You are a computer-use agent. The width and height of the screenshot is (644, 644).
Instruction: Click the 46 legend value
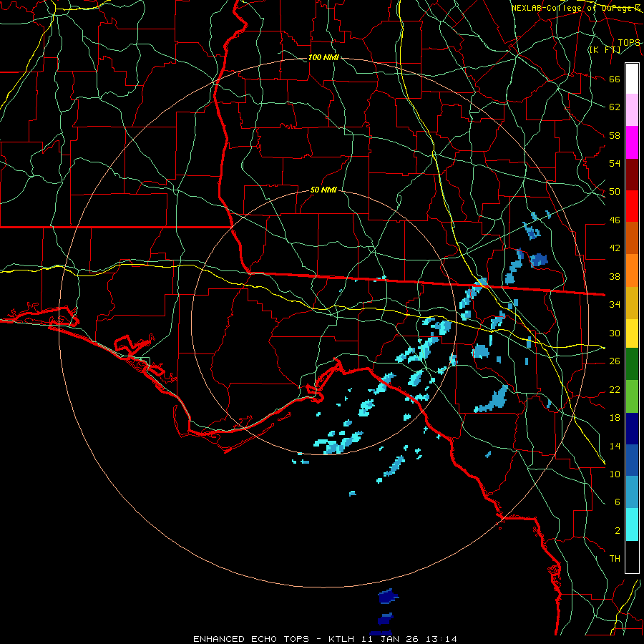[x=615, y=220]
